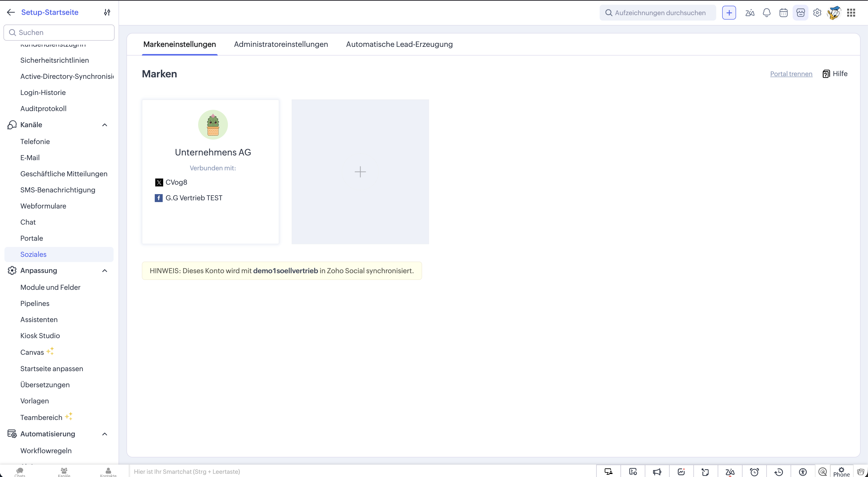Open SMS-Benachrichtigung settings

[58, 190]
